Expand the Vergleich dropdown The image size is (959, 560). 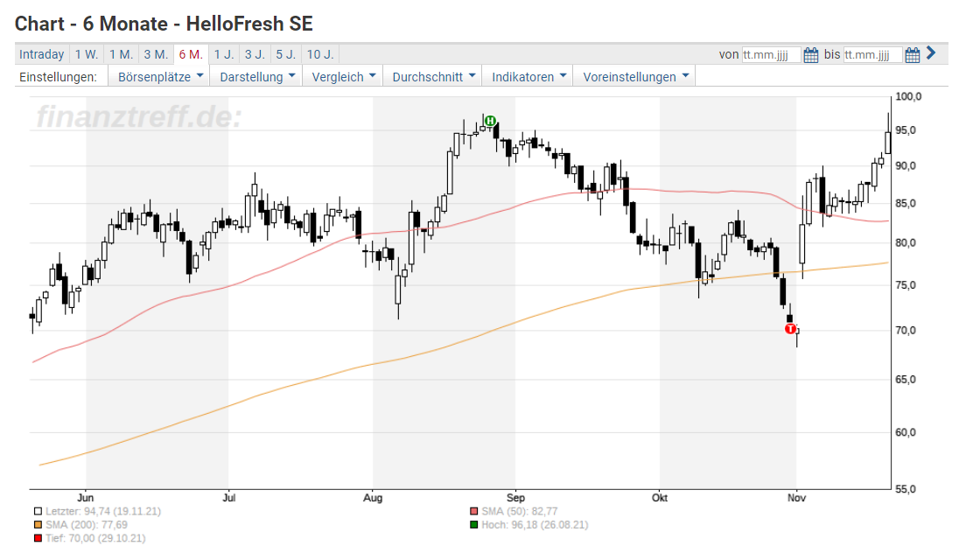[342, 77]
